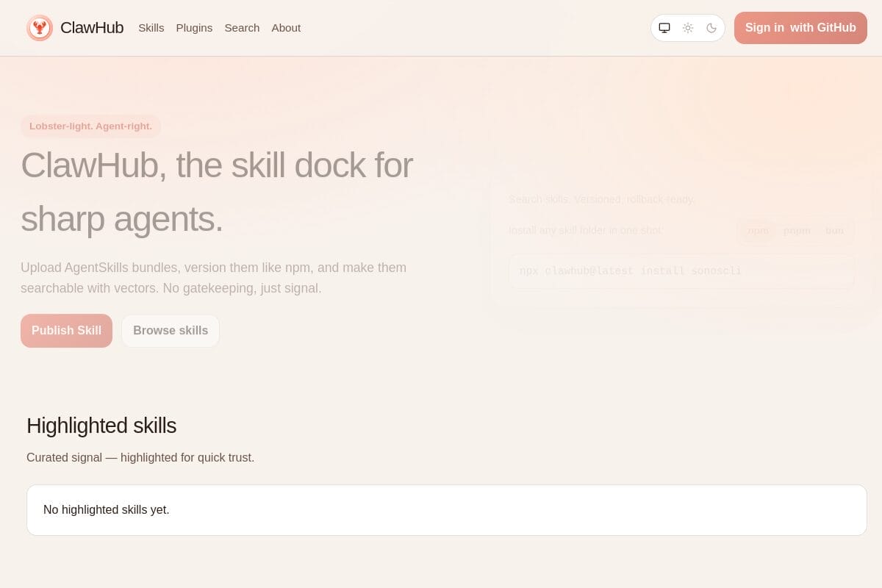Switch to light mode via sun icon
The height and width of the screenshot is (588, 882).
pos(688,27)
